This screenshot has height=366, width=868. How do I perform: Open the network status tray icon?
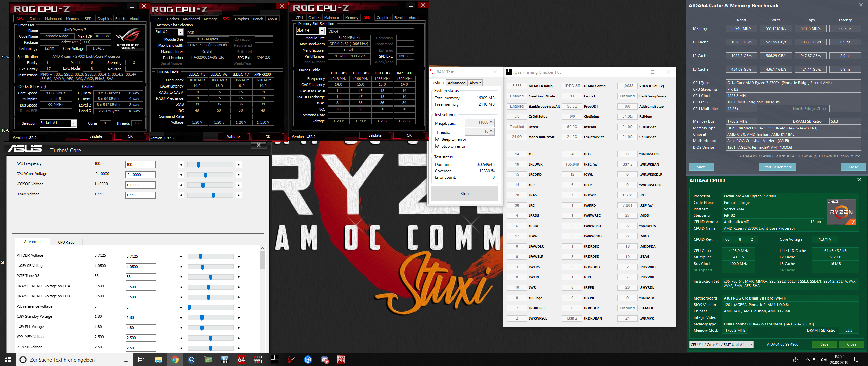coord(815,360)
